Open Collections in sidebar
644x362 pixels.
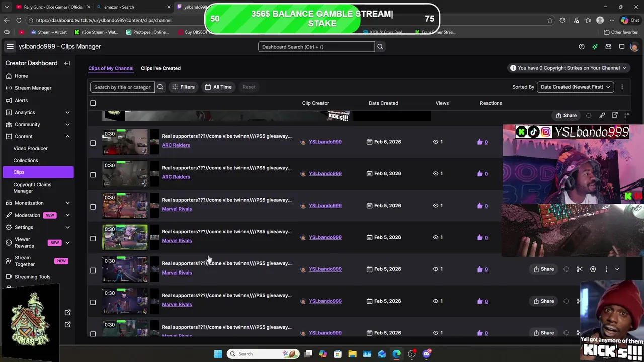(26, 161)
